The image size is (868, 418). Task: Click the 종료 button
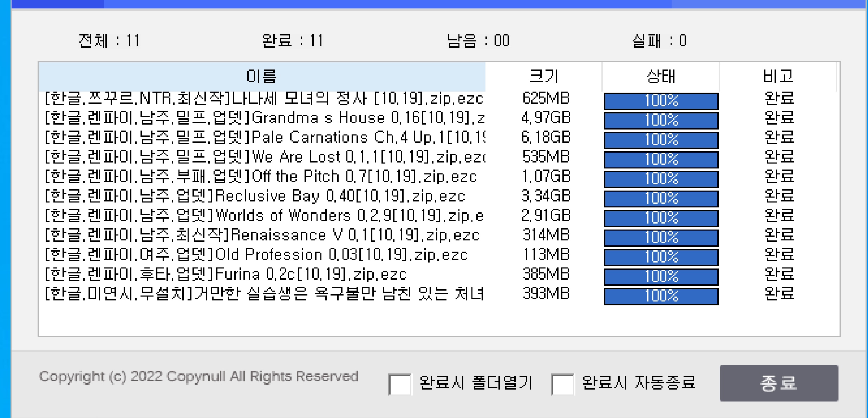(778, 383)
